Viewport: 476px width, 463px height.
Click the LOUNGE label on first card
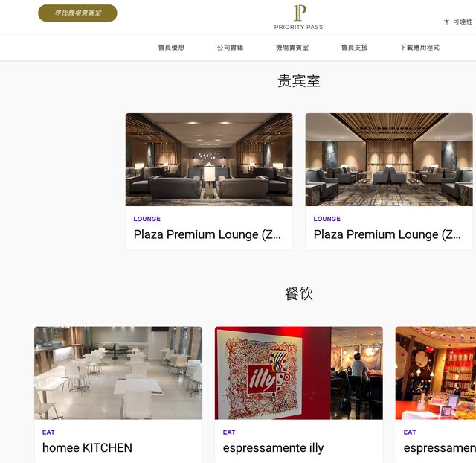click(147, 219)
